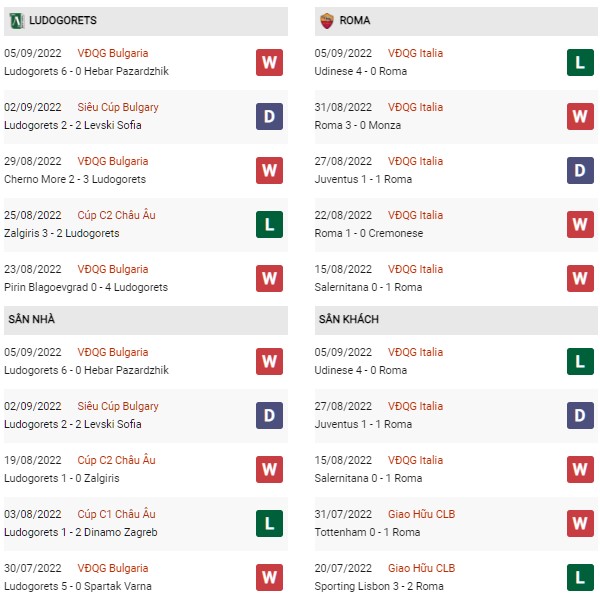Click L badge beside Ludogorets 1-2 Dinamo Zagreb
The height and width of the screenshot is (602, 600).
[269, 523]
